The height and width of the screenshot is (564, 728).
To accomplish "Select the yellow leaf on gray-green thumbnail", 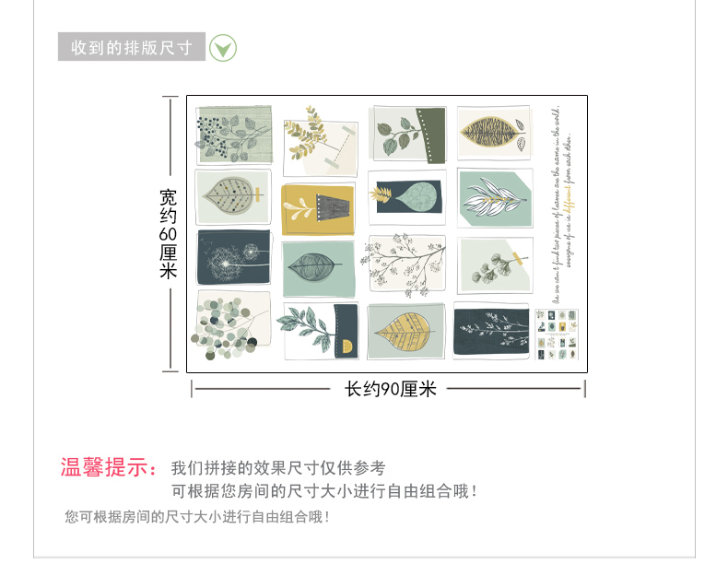I will pyautogui.click(x=405, y=332).
